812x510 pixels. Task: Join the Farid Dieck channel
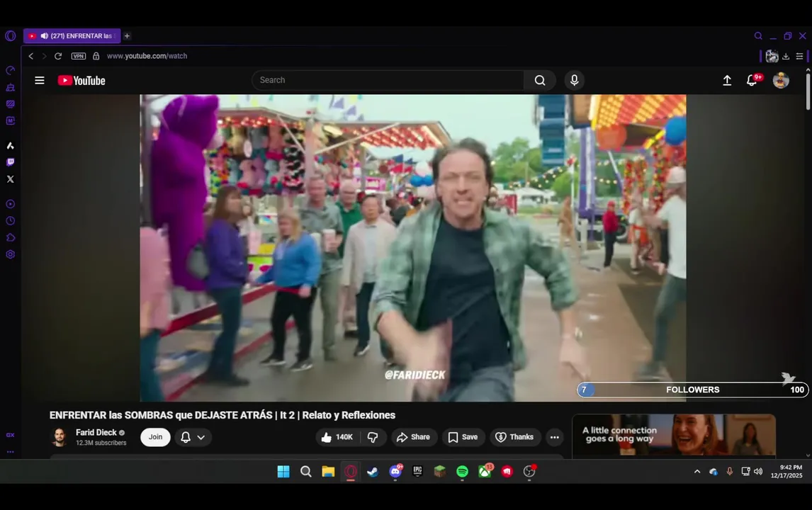(x=155, y=437)
